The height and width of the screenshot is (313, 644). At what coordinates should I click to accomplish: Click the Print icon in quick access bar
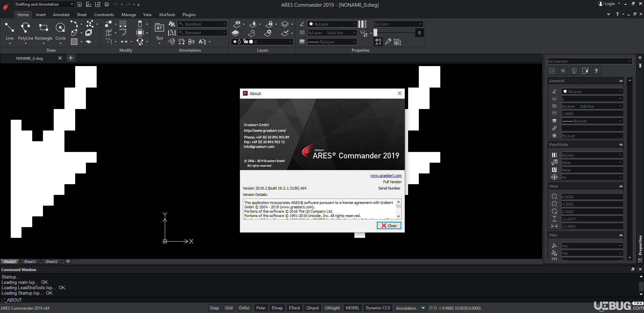click(x=107, y=4)
